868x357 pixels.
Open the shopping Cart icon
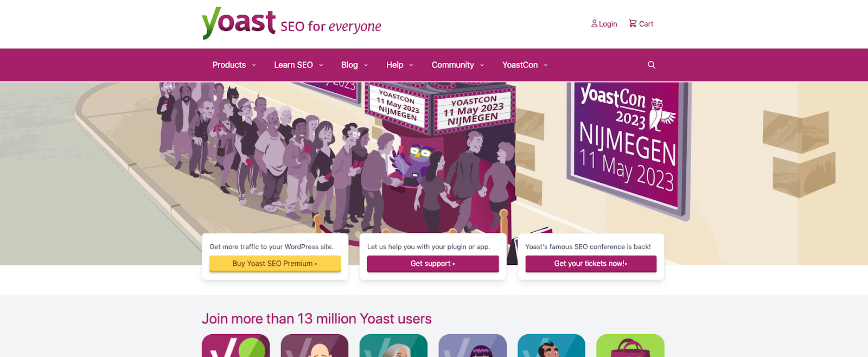(x=633, y=23)
